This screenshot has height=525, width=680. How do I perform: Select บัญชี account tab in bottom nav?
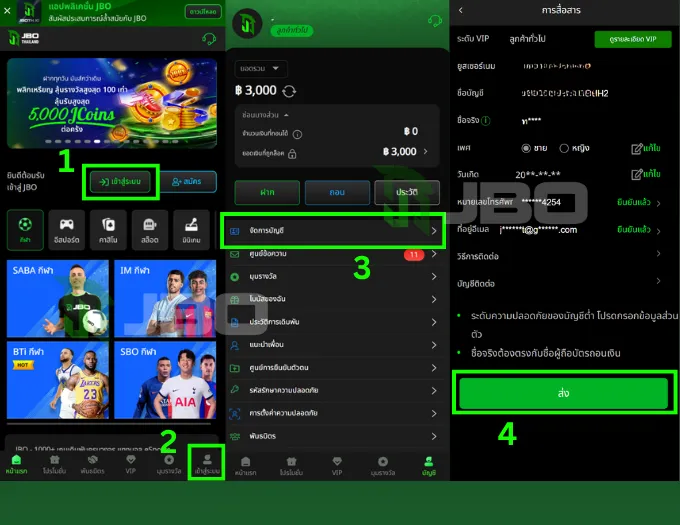coord(428,466)
